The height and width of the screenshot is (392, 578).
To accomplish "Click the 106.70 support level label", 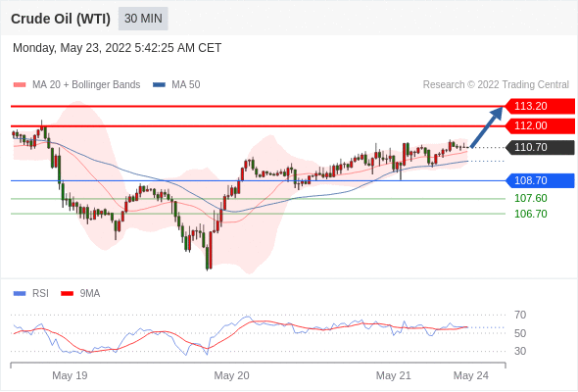I will tap(531, 214).
